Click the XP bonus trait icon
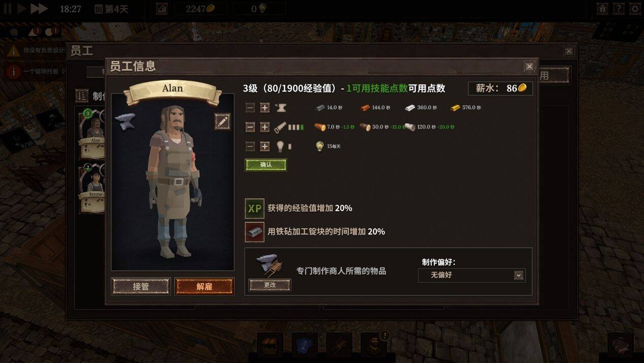644x363 pixels. pyautogui.click(x=254, y=208)
